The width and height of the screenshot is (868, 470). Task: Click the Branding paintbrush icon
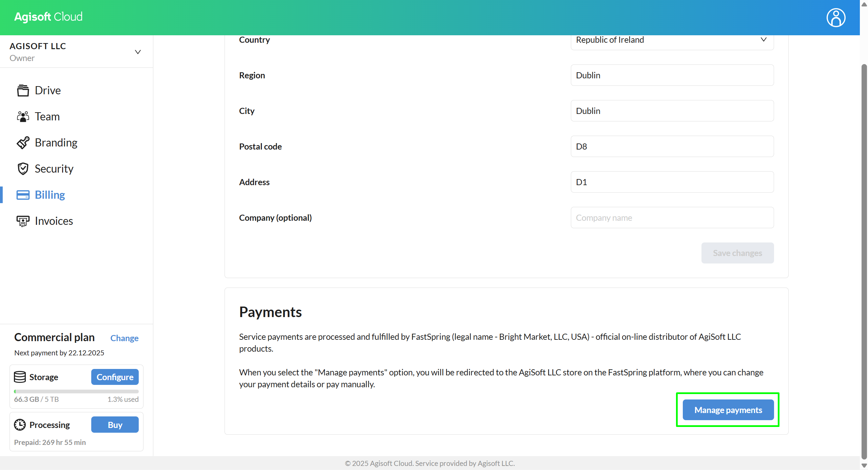coord(23,143)
